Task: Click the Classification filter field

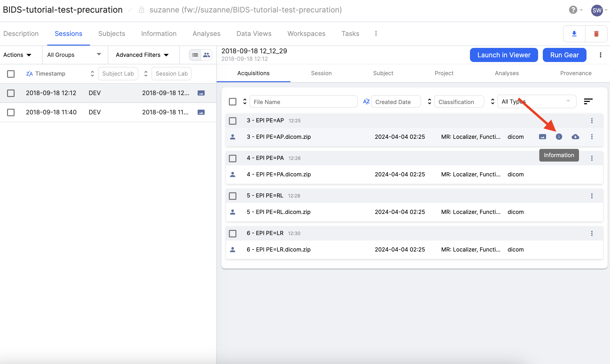Action: 459,101
